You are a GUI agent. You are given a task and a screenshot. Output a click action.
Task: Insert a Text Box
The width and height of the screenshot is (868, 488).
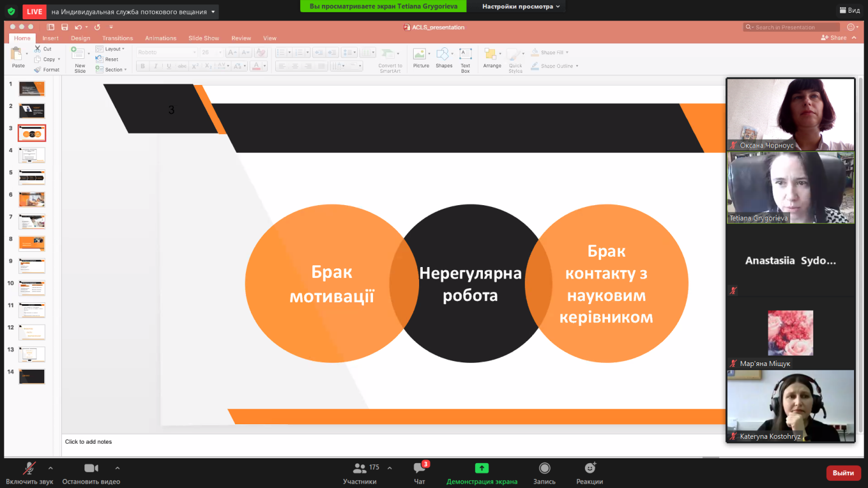tap(465, 59)
